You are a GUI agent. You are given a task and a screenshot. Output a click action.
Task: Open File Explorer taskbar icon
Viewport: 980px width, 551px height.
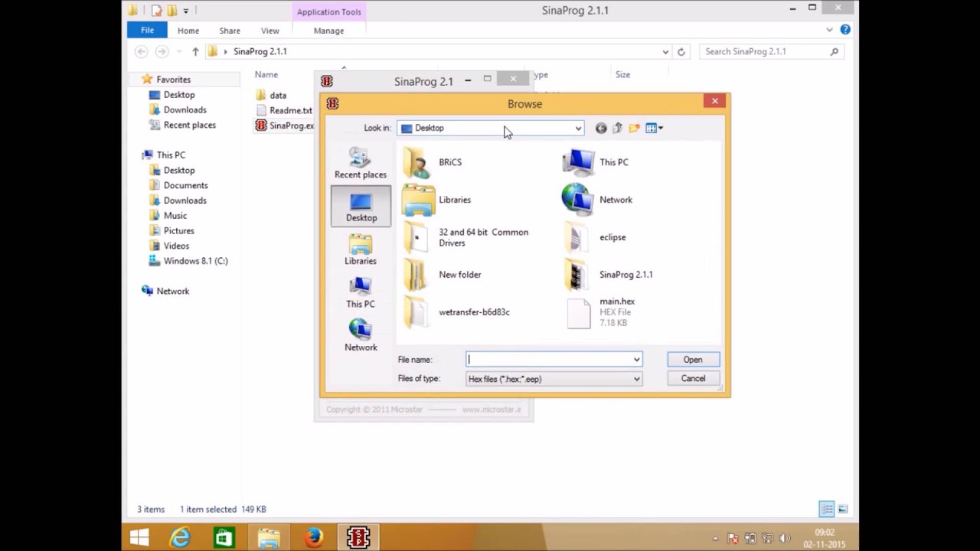pos(269,538)
